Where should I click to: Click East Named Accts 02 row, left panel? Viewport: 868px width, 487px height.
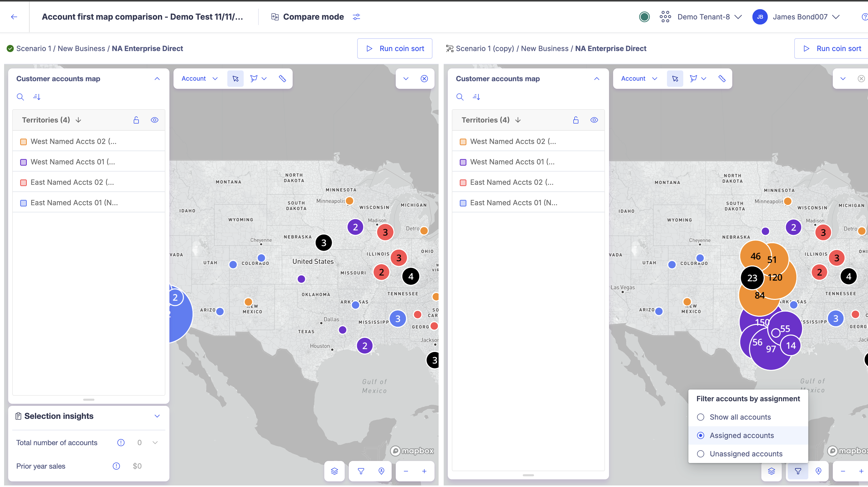(x=89, y=182)
